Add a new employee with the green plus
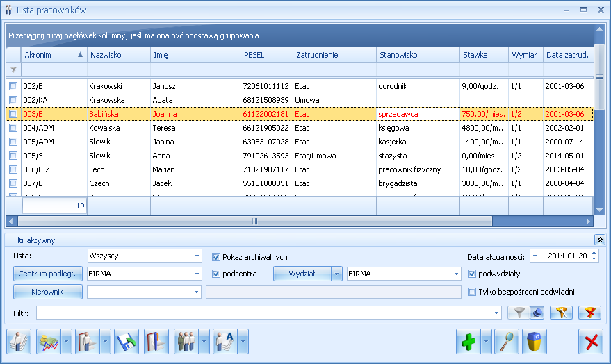This screenshot has height=364, width=611. (469, 341)
